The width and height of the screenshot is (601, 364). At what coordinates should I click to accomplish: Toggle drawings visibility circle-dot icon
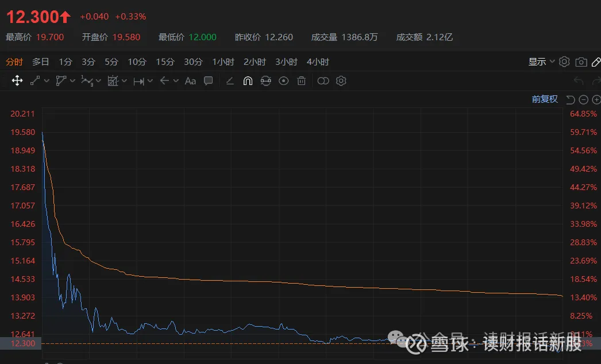[x=284, y=81]
